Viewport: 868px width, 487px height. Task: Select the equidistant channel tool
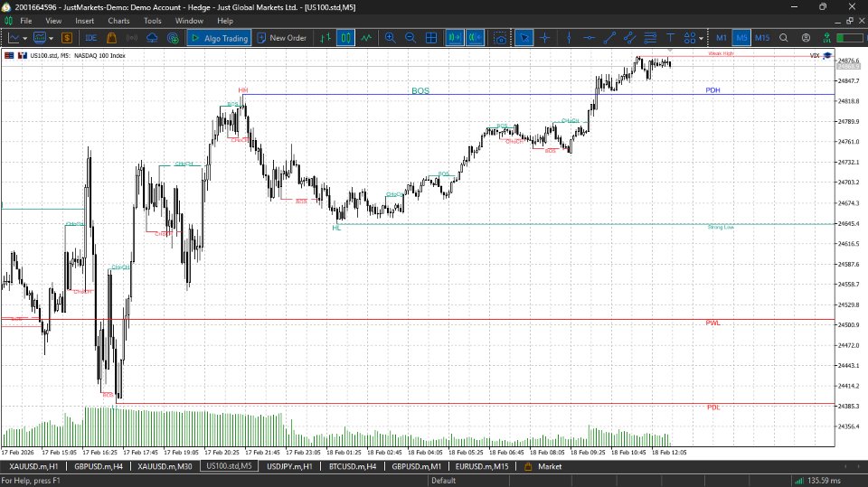pos(629,38)
